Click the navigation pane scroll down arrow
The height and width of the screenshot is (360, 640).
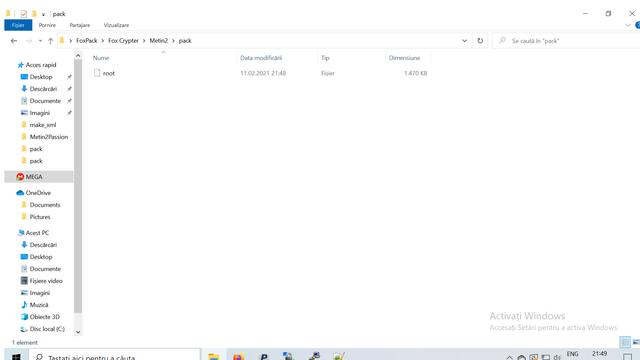point(78,332)
